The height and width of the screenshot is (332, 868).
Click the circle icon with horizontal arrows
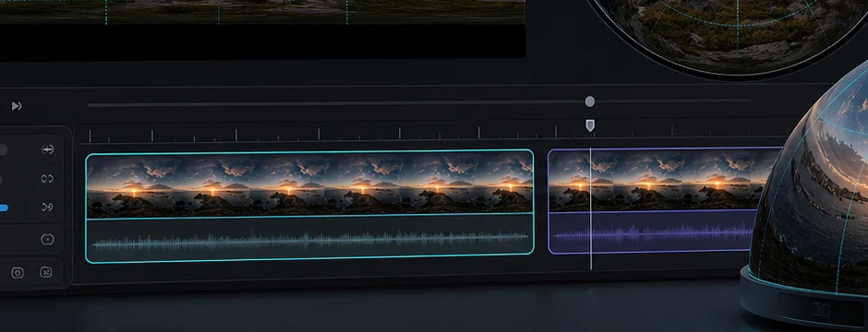click(48, 149)
